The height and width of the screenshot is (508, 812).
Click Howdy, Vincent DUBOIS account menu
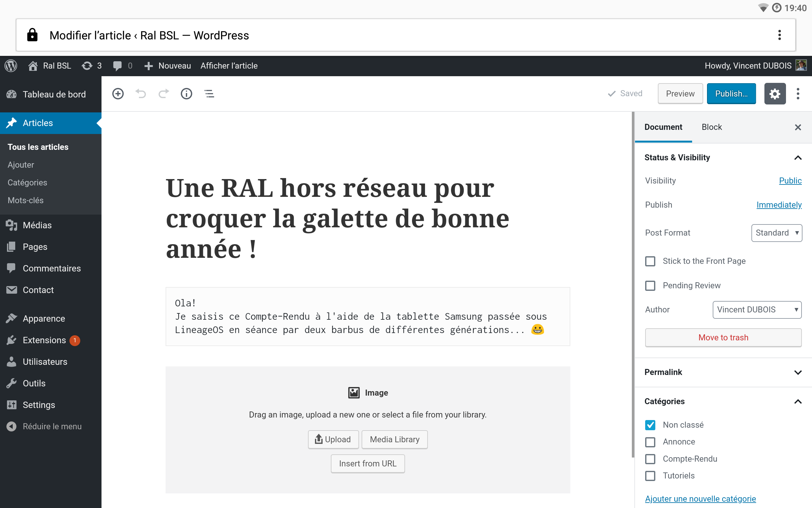(x=756, y=66)
